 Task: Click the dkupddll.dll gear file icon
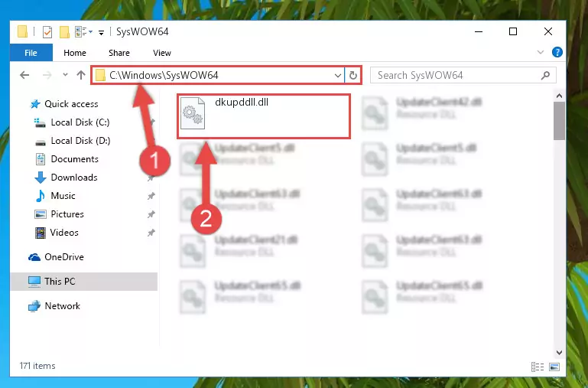point(193,113)
